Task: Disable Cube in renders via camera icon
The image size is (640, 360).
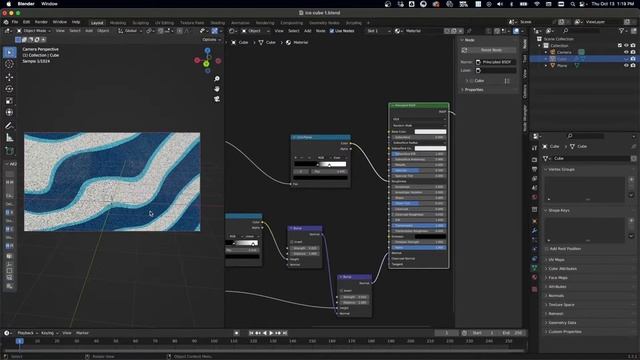Action: click(x=633, y=59)
